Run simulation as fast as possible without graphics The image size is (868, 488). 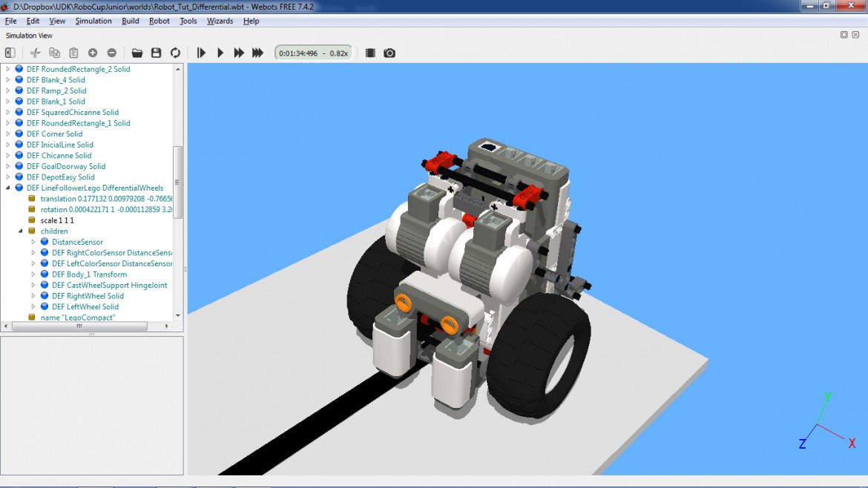[x=257, y=53]
